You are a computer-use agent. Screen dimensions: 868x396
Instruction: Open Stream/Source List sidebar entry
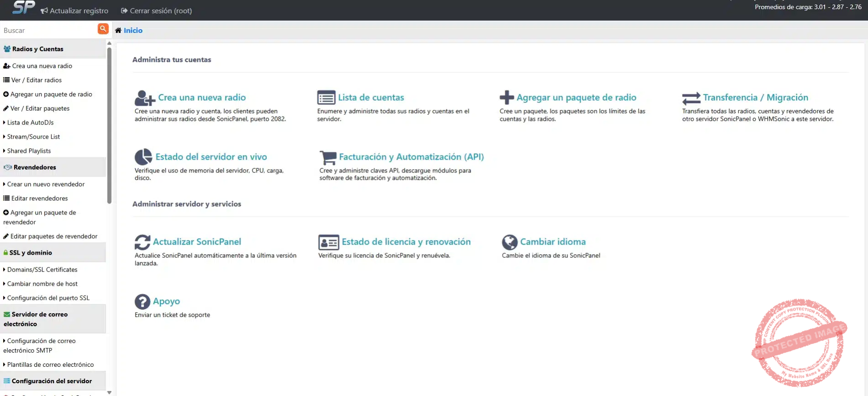[x=33, y=137]
